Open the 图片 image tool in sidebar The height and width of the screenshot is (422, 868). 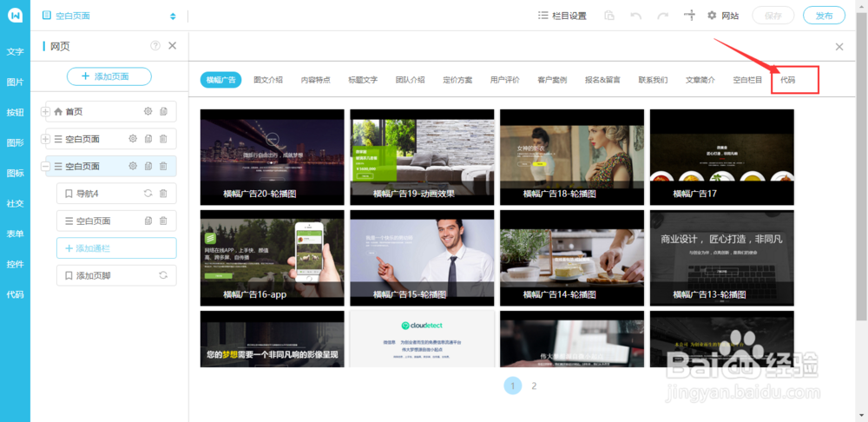(15, 82)
